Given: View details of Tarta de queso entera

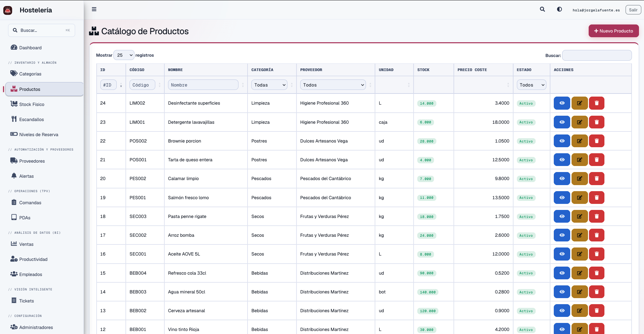Looking at the screenshot, I should click(562, 160).
